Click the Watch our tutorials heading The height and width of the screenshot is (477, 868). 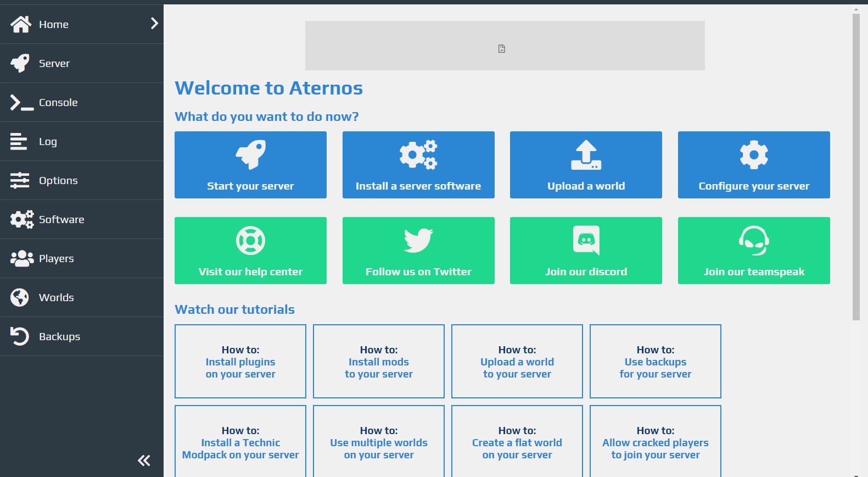235,309
